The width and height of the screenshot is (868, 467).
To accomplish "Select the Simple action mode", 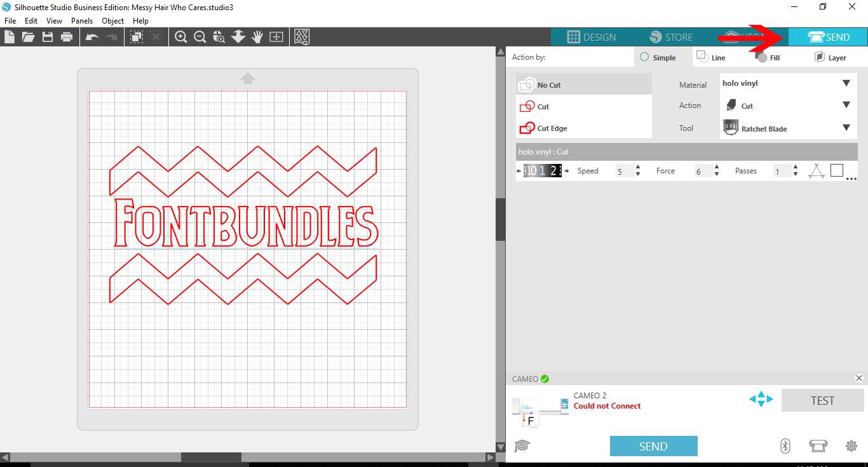I will pos(658,57).
